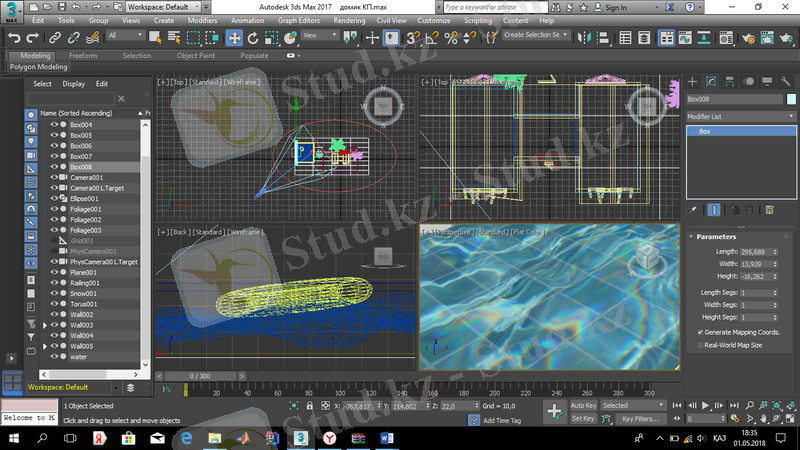Open Microsoft Word from the taskbar
Screen dimensions: 800x450
tap(386, 438)
